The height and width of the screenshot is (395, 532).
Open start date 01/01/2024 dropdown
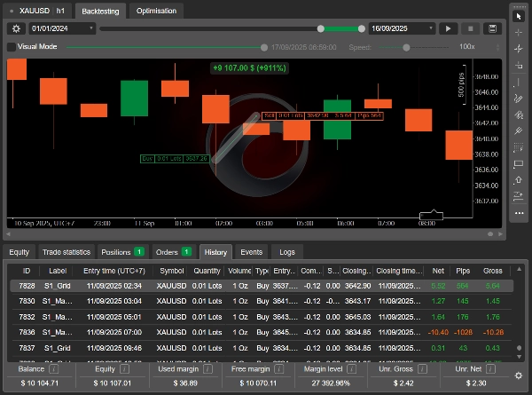pos(62,28)
